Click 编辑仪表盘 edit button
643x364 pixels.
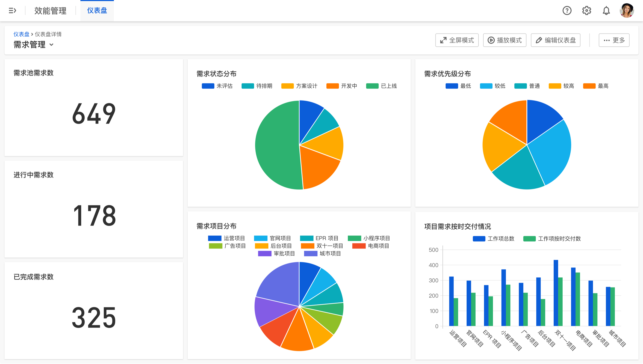(x=555, y=40)
